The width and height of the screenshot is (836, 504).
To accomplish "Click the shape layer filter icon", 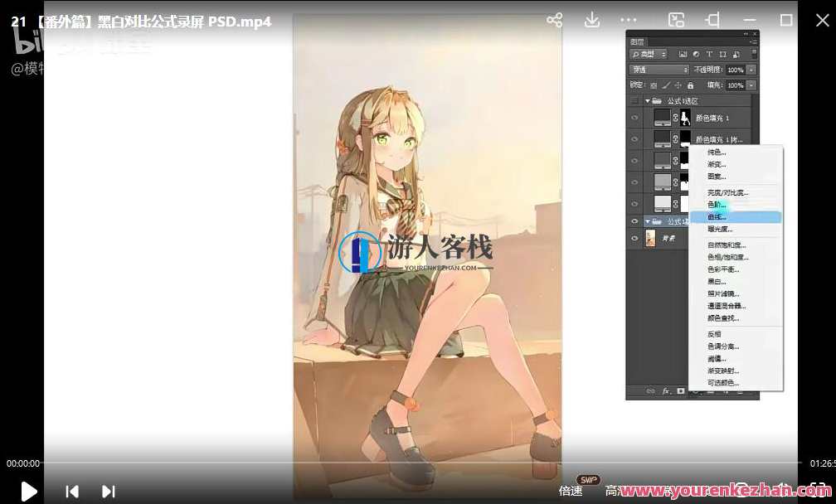I will 723,54.
